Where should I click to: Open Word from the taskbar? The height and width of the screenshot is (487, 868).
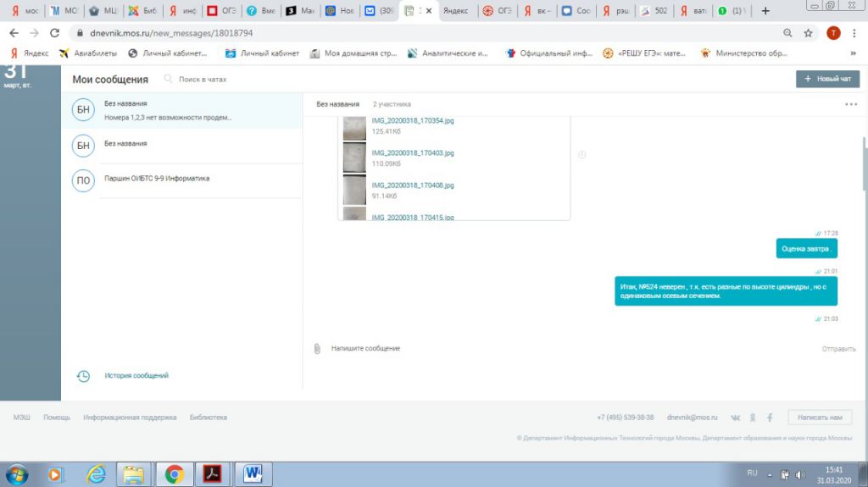point(253,475)
